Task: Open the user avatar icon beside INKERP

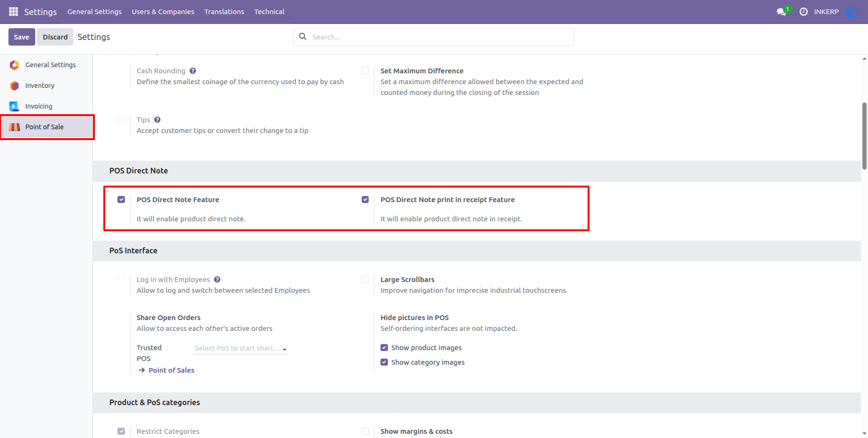Action: pos(852,12)
